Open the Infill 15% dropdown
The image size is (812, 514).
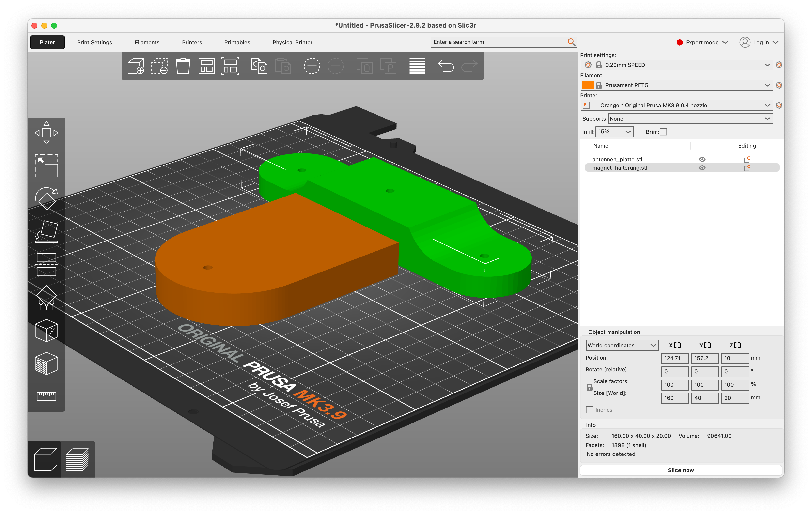pyautogui.click(x=614, y=132)
